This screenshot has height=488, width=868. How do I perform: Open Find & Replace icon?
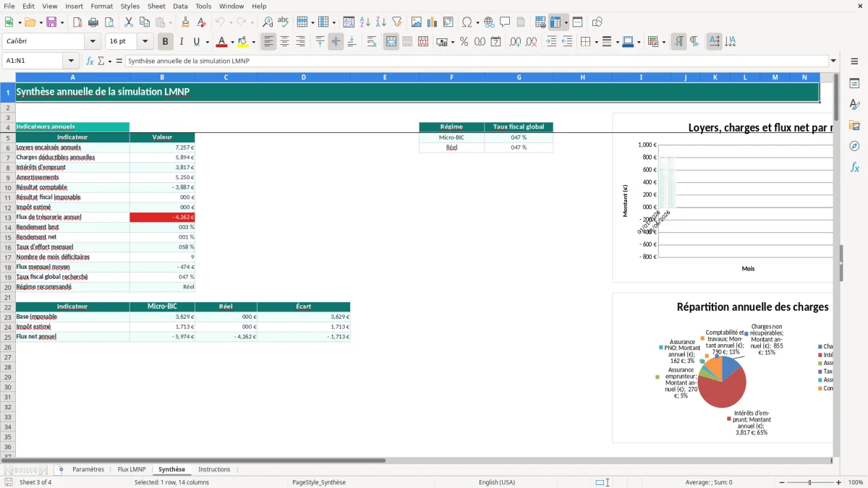click(x=268, y=22)
